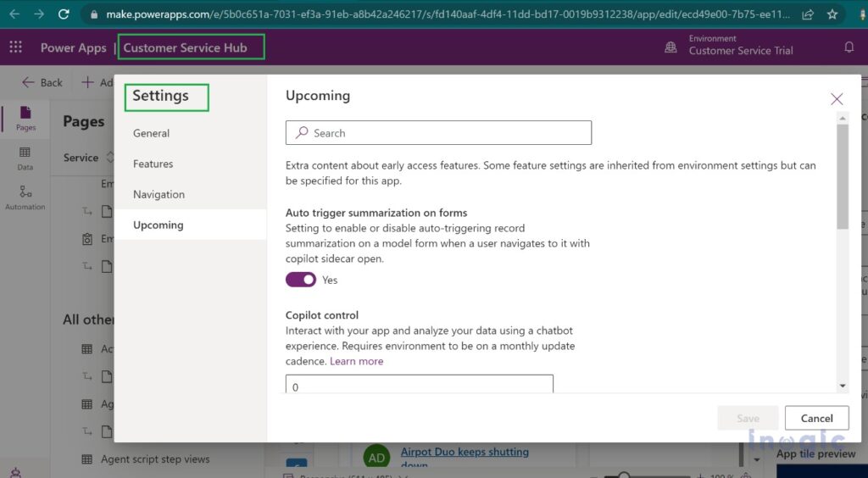Click the App tile preview label
Image resolution: width=868 pixels, height=478 pixels.
816,454
